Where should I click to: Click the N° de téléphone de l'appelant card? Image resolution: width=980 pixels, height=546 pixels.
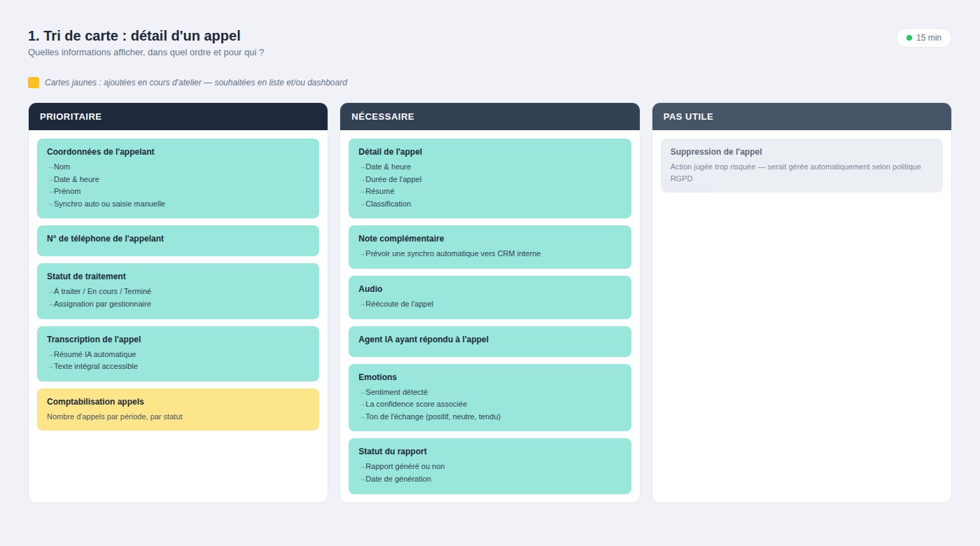(178, 241)
